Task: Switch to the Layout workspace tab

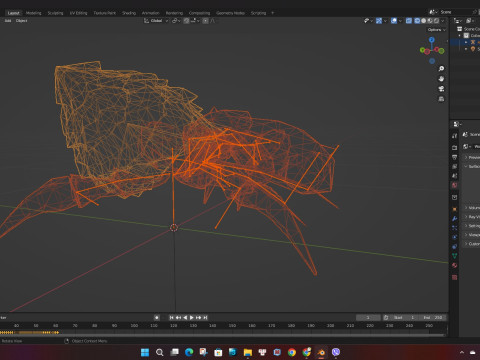Action: coord(14,13)
